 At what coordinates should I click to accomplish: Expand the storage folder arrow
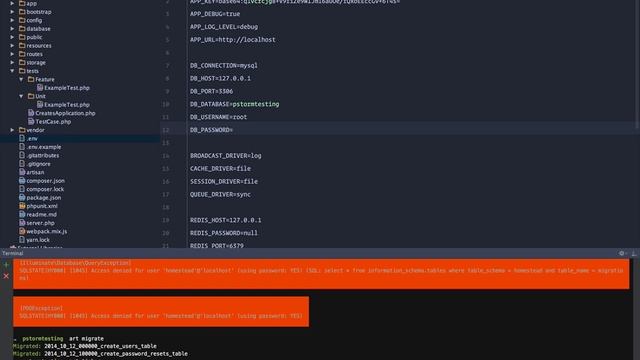point(12,62)
